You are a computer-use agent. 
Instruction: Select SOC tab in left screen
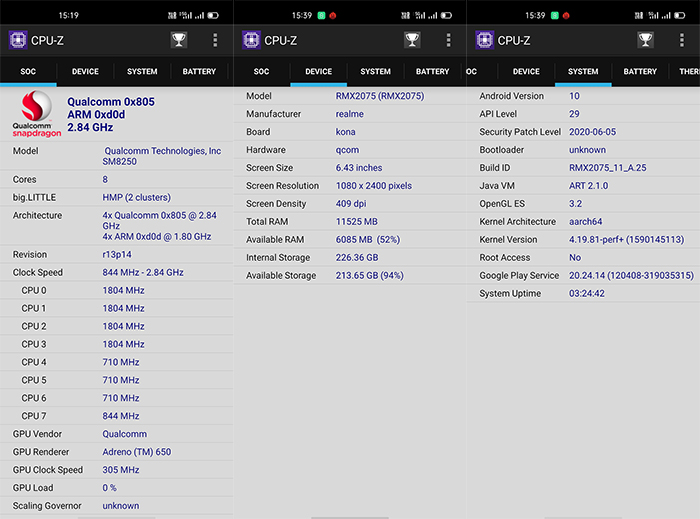[x=28, y=71]
